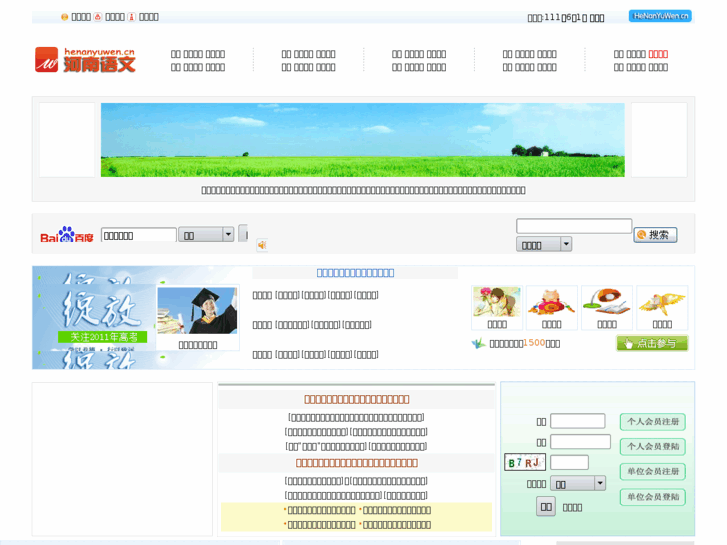Viewport: 727px width, 545px height.
Task: Open the 关注2011年高考 绽放 banner
Action: 94,318
